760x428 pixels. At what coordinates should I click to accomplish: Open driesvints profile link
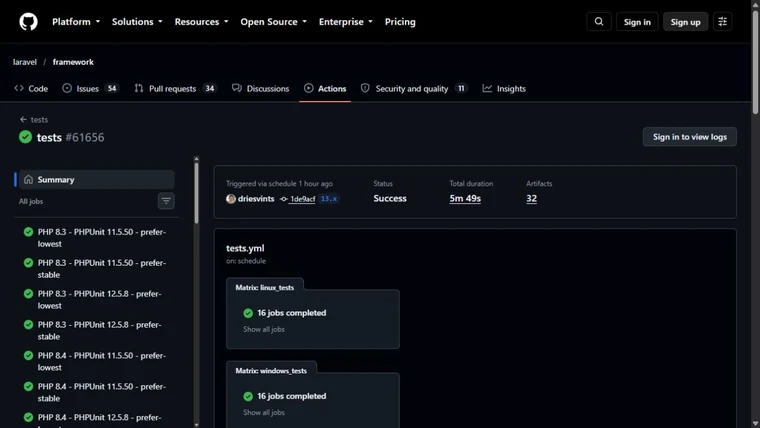[256, 199]
